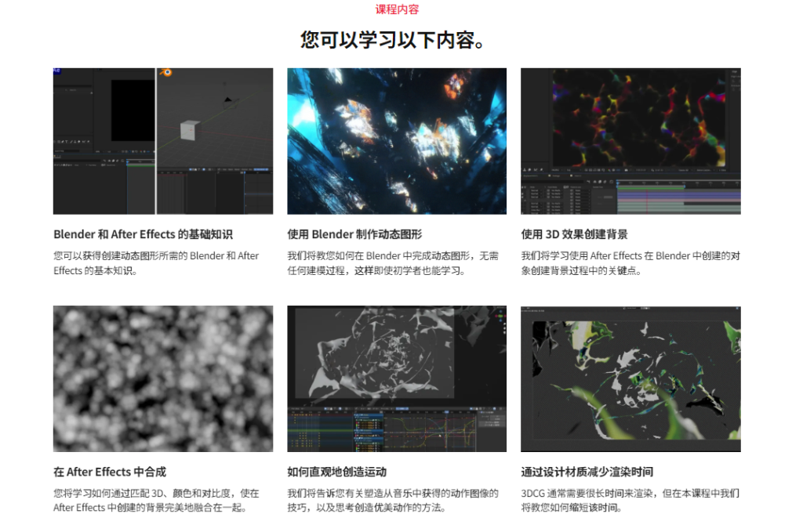The width and height of the screenshot is (803, 532).
Task: Click title Blender 和 After Effects 的基础知识
Action: (143, 234)
